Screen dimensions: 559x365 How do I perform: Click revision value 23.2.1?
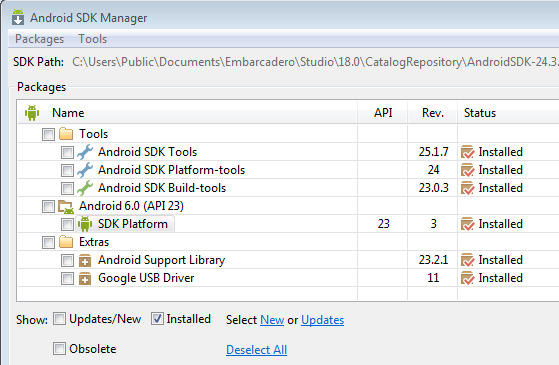(x=433, y=260)
